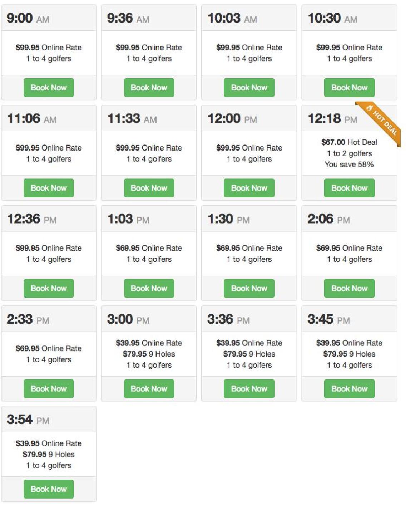Viewport: 420px width, 515px height.
Task: Book Now for 3:00 PM slot
Action: pyautogui.click(x=149, y=389)
